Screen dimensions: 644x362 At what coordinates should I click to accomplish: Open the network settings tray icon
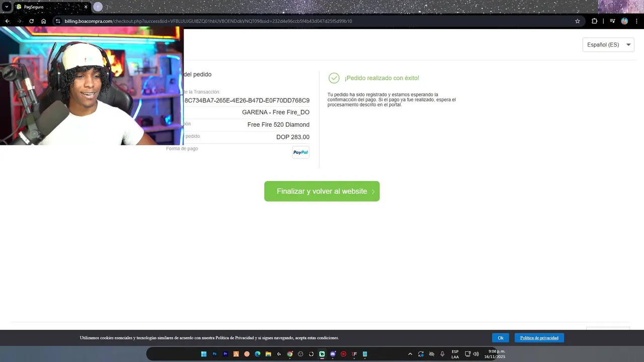click(x=467, y=354)
